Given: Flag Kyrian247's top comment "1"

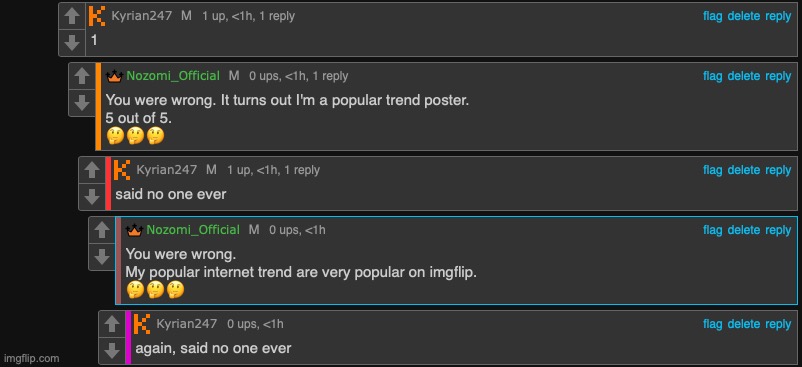Looking at the screenshot, I should [712, 16].
